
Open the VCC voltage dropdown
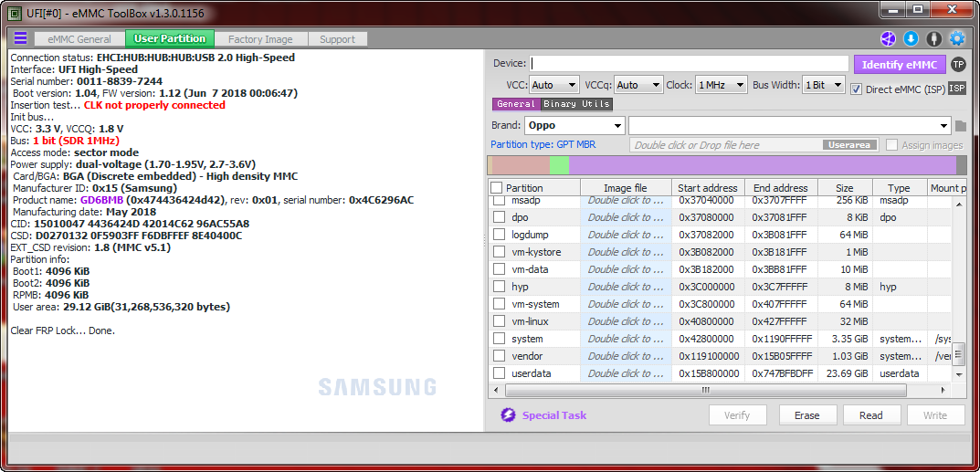point(554,84)
